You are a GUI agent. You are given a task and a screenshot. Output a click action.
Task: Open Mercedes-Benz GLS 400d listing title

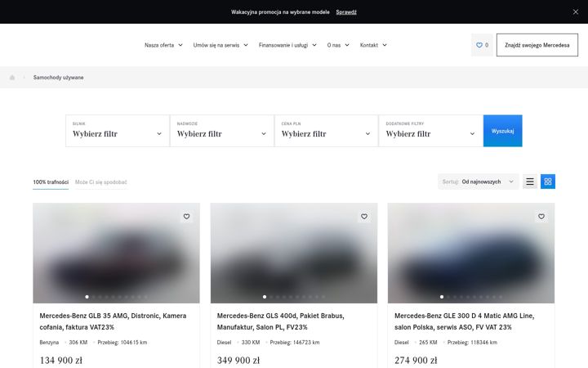click(x=280, y=321)
